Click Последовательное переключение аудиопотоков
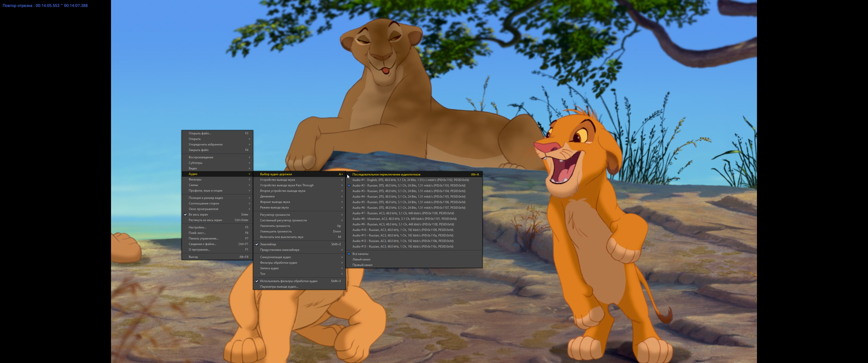The image size is (868, 363). (386, 174)
